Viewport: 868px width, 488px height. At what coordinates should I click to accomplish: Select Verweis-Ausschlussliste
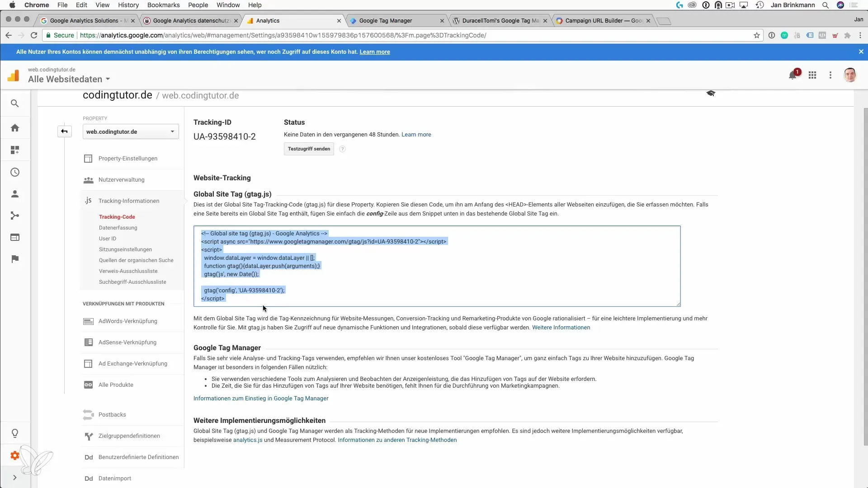[x=128, y=271]
